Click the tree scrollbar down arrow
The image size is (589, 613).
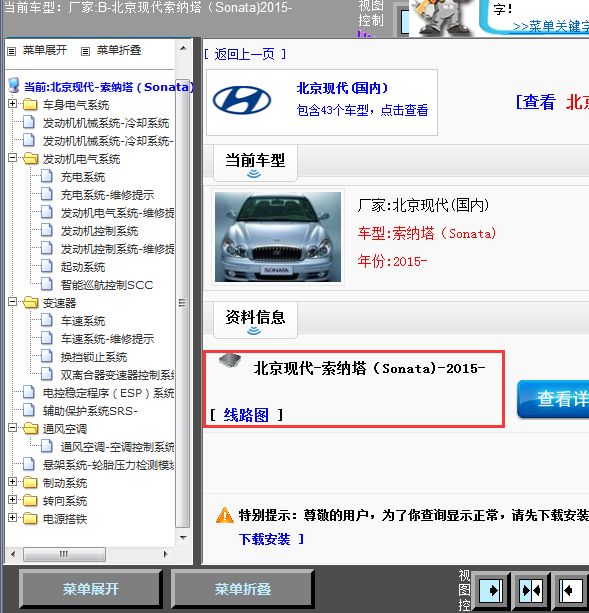(183, 538)
